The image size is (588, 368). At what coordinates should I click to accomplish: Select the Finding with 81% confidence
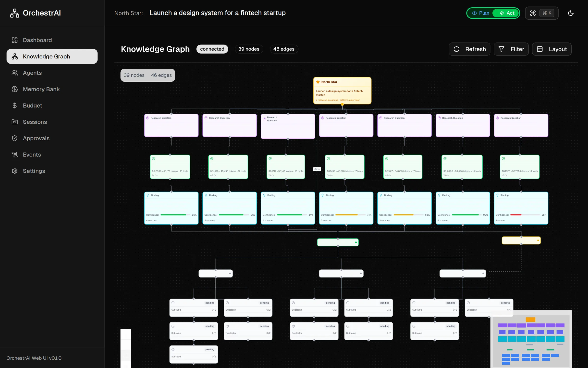coord(230,208)
